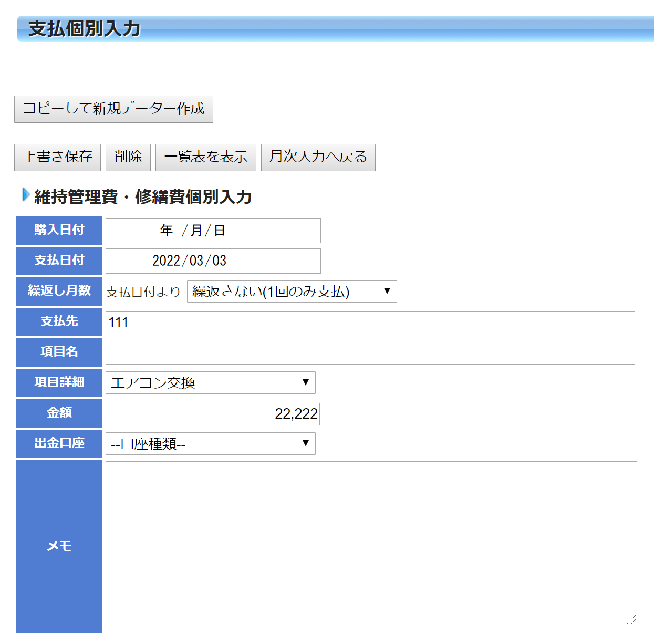Click the 支払先 field containing 111
The image size is (654, 644).
click(x=370, y=323)
